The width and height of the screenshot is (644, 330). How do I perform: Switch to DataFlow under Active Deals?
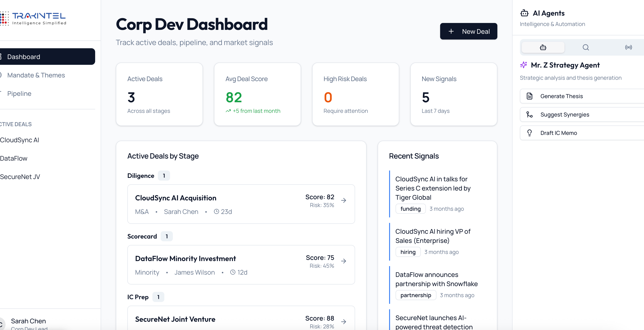pos(13,158)
